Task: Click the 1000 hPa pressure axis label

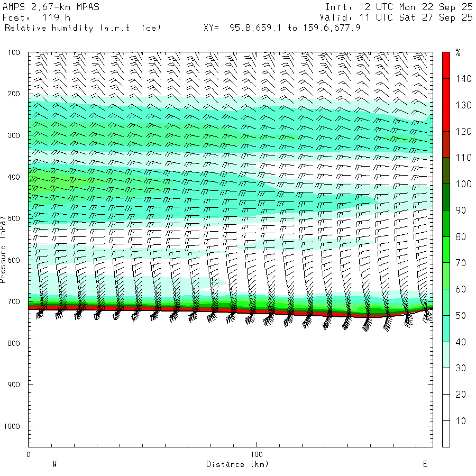Action: (x=12, y=426)
